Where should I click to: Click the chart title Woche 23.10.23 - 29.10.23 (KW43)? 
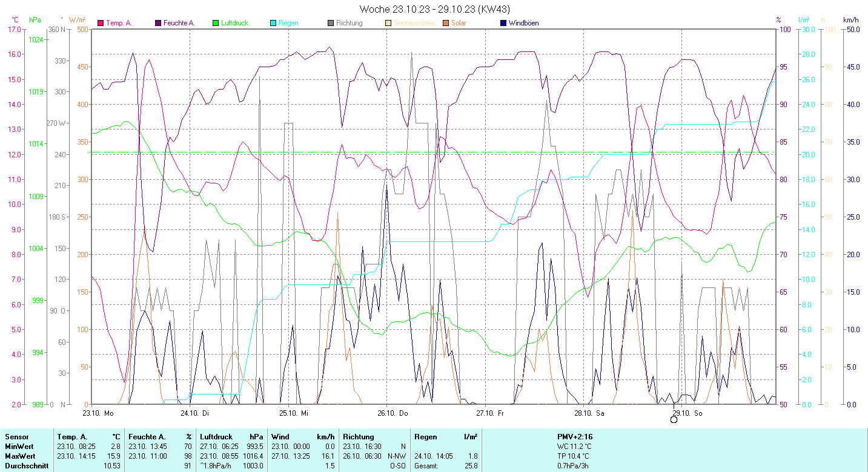pyautogui.click(x=434, y=8)
